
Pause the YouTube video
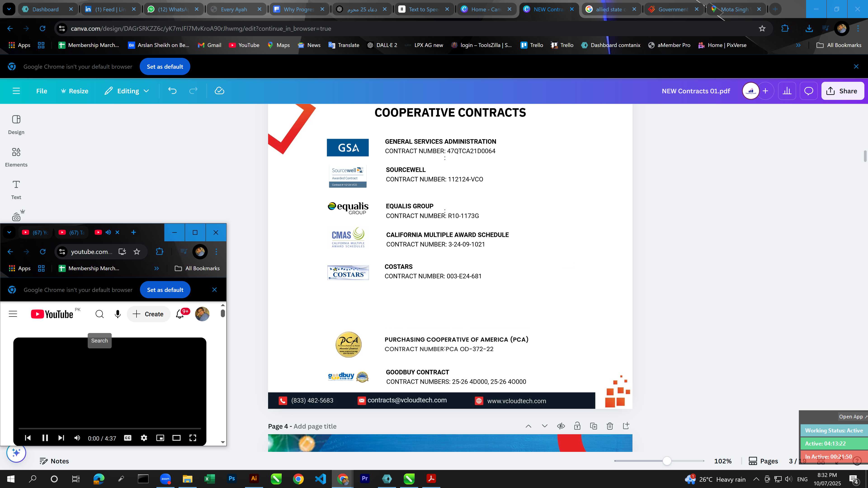pos(45,438)
